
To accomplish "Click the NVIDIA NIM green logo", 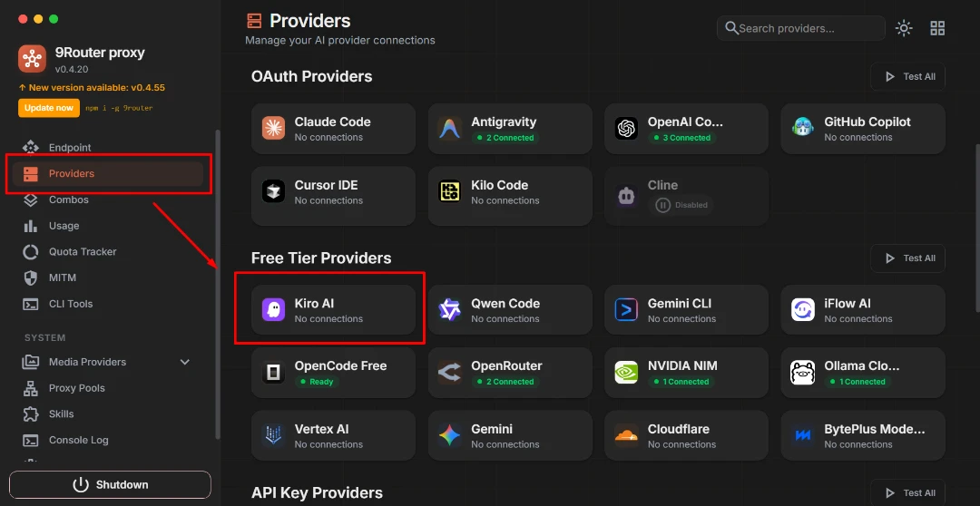I will pyautogui.click(x=626, y=373).
